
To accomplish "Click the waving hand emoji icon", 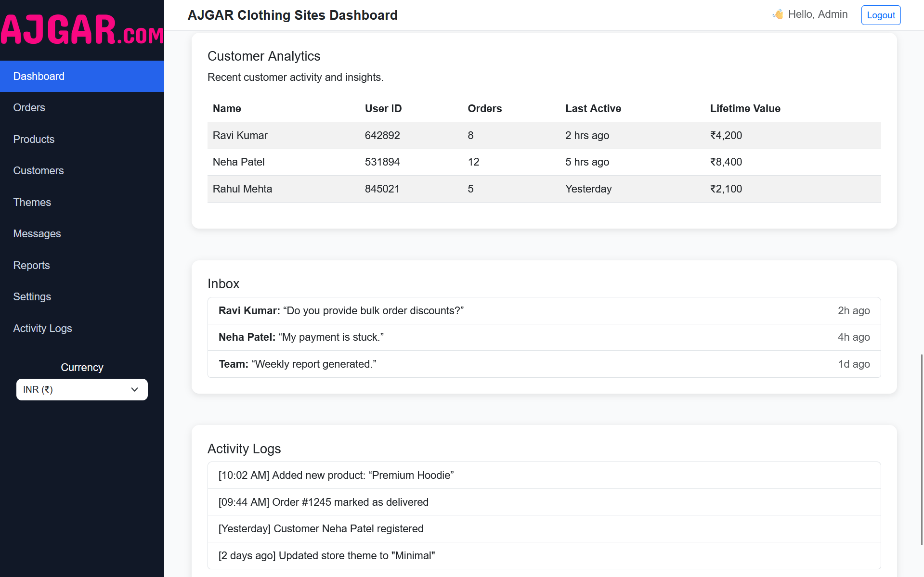I will pyautogui.click(x=778, y=14).
